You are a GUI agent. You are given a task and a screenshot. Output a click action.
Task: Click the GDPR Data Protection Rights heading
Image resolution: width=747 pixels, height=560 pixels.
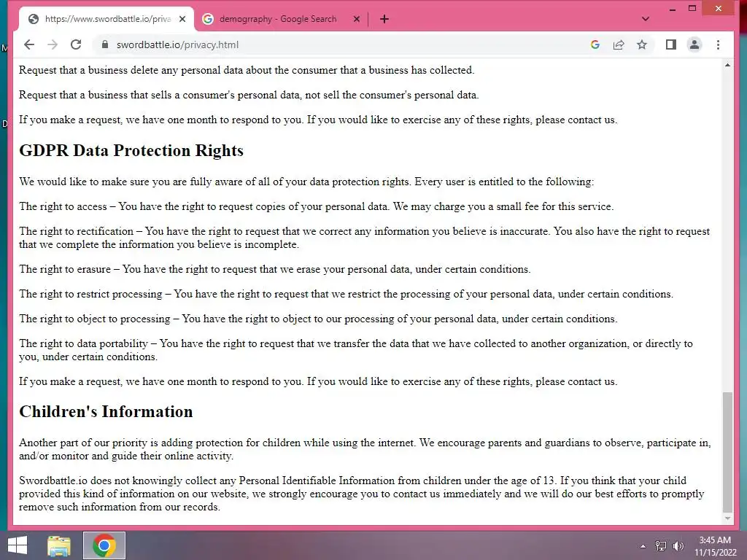[x=131, y=150]
